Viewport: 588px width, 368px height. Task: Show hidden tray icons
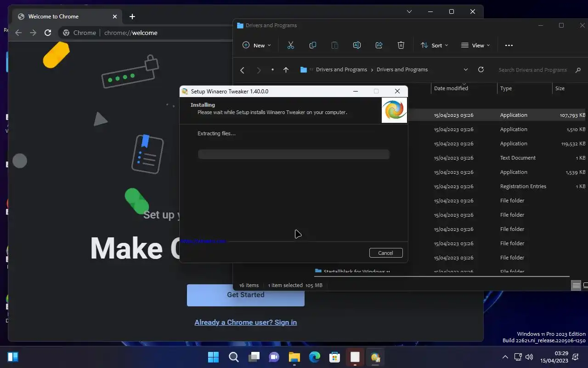click(505, 357)
